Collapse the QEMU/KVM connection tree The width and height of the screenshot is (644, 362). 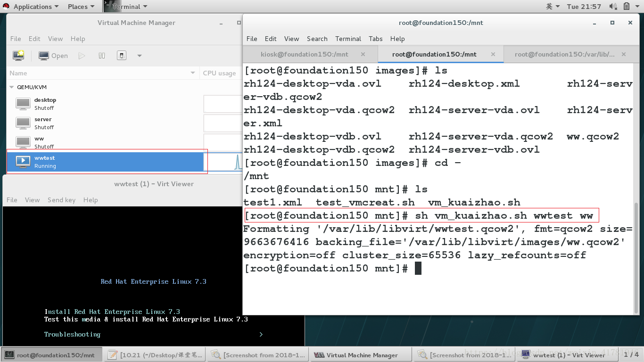click(12, 87)
